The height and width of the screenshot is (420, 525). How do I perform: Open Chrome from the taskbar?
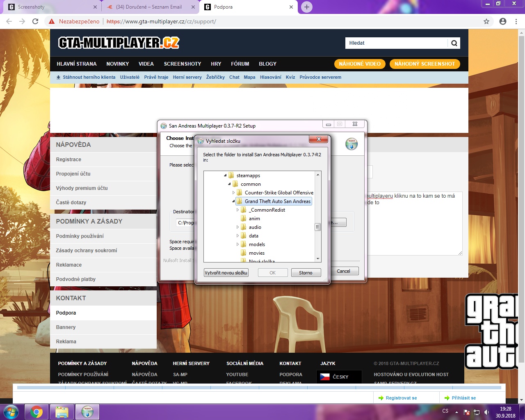[x=37, y=412]
